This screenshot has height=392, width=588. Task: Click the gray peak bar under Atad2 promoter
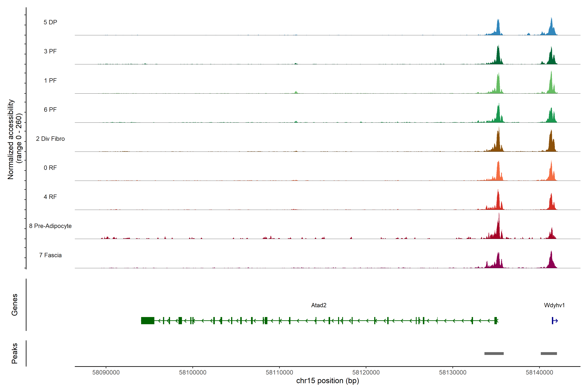494,353
